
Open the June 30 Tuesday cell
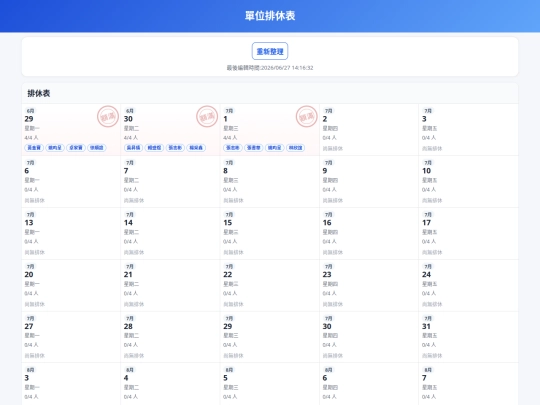tap(170, 129)
